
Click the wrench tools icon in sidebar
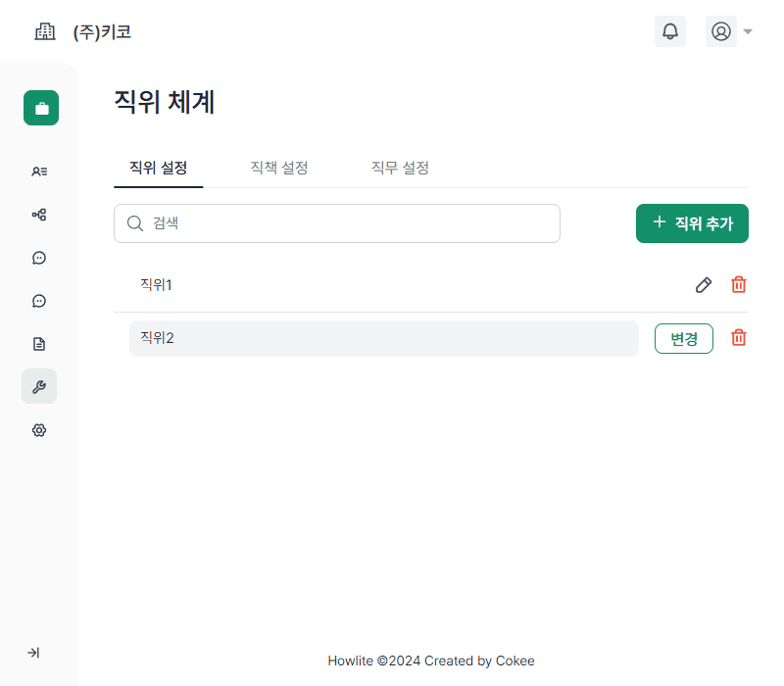[38, 386]
